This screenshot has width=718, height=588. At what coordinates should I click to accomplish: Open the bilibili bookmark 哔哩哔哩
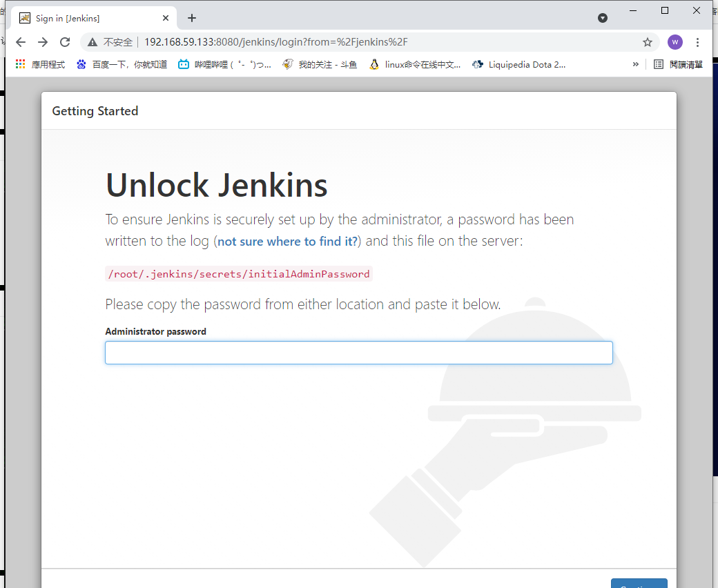point(224,64)
